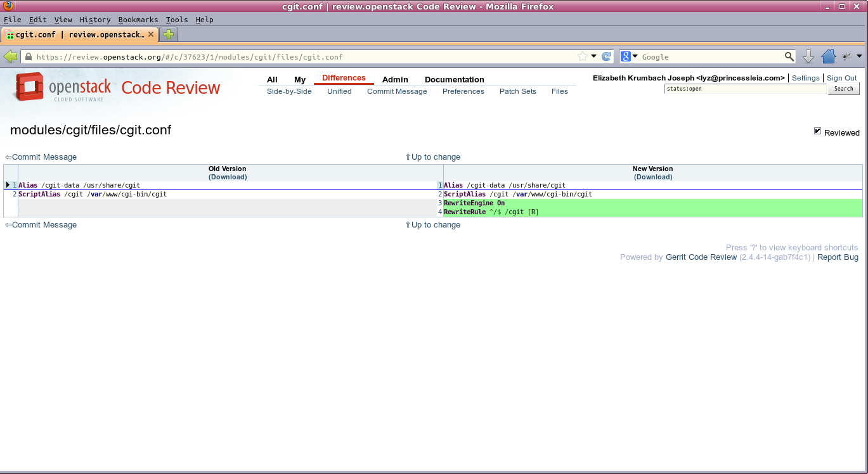This screenshot has height=474, width=868.
Task: Follow the Report Bug link
Action: tap(838, 257)
